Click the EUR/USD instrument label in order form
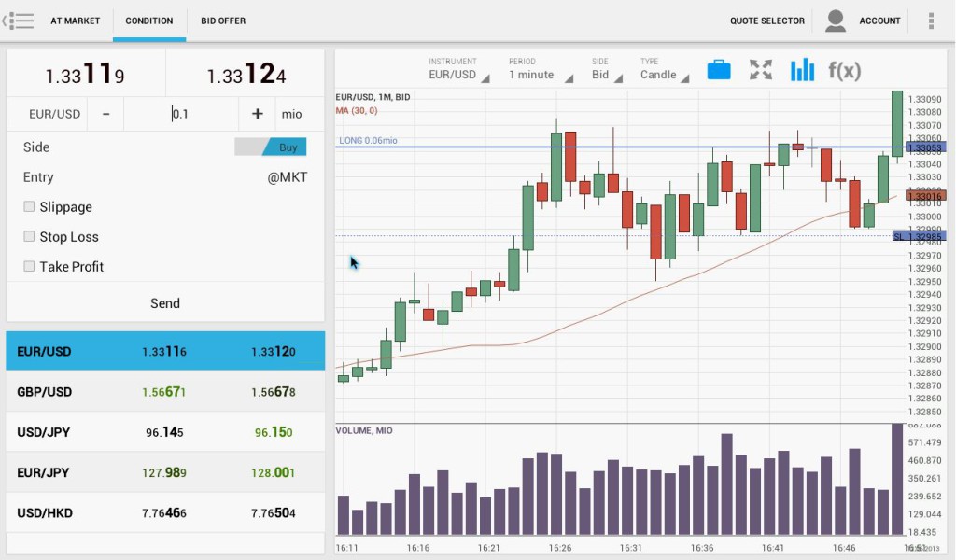 tap(54, 114)
